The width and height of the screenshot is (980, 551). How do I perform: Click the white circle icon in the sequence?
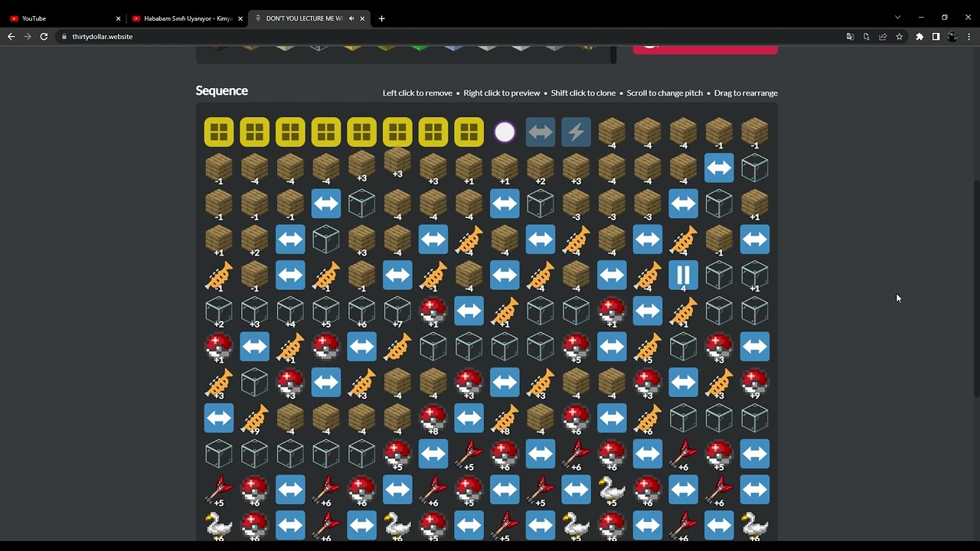[x=505, y=132]
